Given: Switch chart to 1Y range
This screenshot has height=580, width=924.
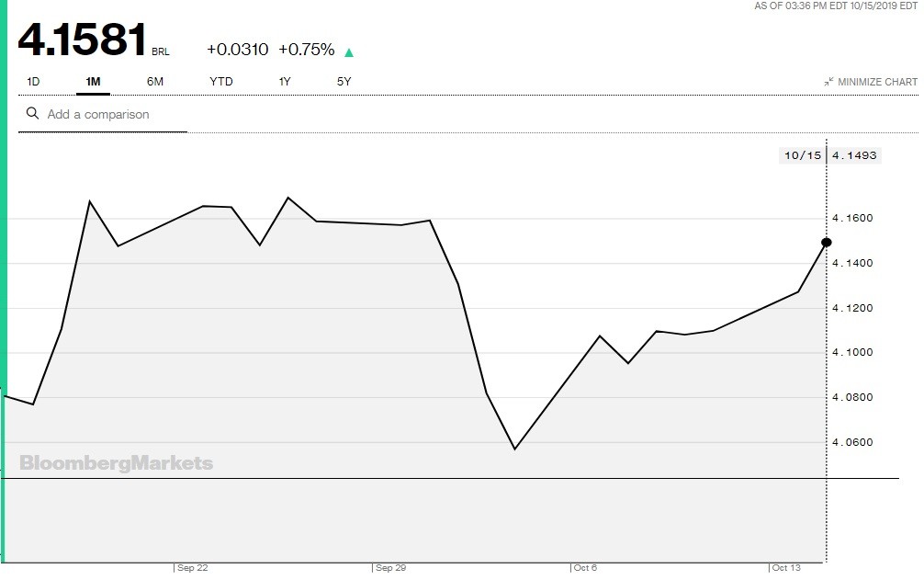Looking at the screenshot, I should tap(285, 82).
